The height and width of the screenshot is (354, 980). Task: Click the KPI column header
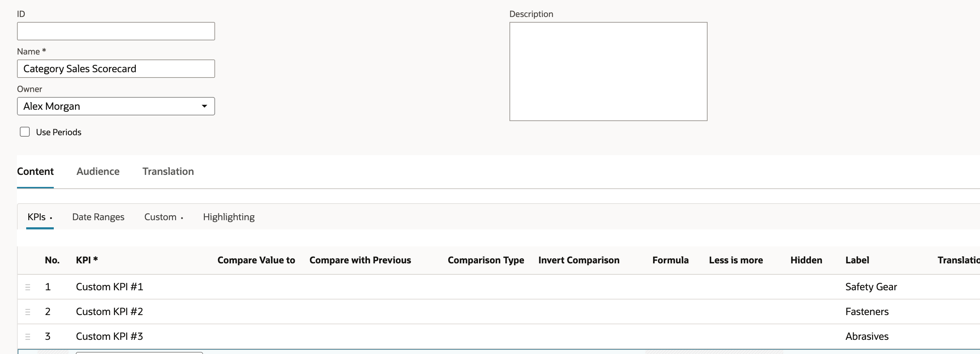coord(87,260)
